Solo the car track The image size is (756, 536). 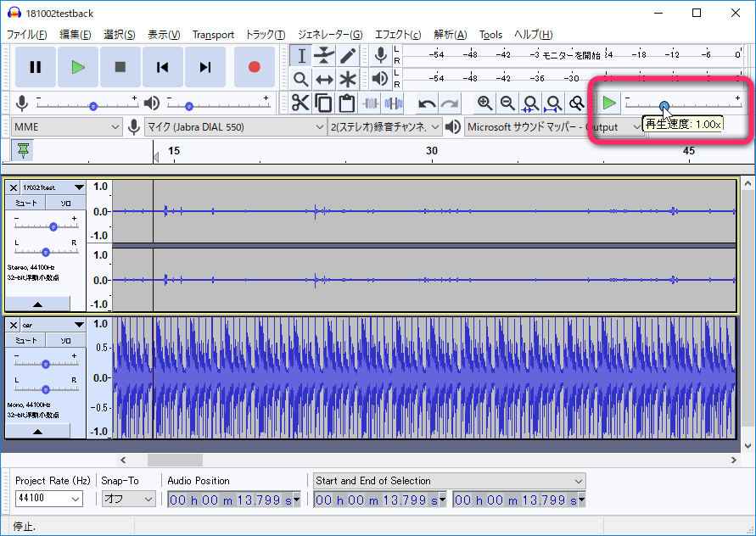coord(66,340)
